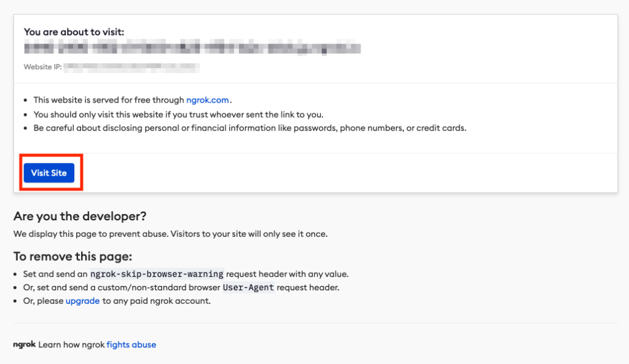Click the blurred destination URL text
The height and width of the screenshot is (364, 629).
point(192,48)
